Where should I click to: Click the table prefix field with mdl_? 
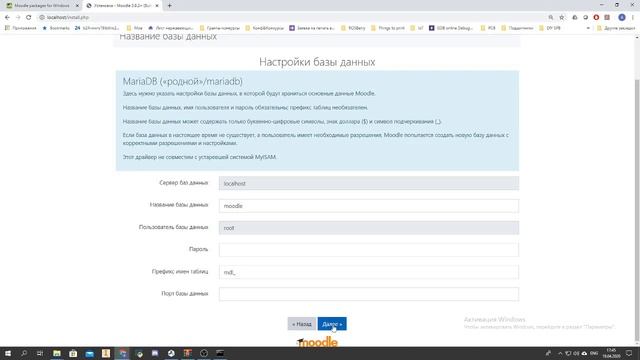[369, 272]
